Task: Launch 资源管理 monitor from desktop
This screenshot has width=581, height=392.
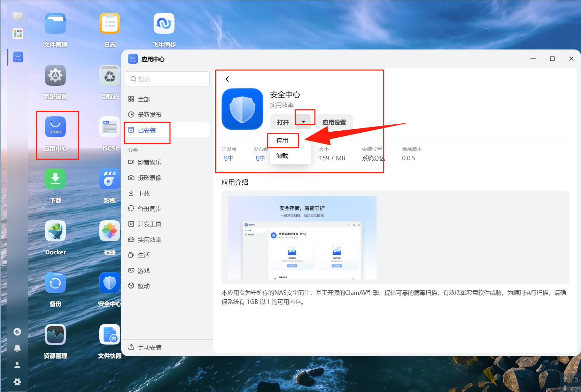Action: point(55,335)
